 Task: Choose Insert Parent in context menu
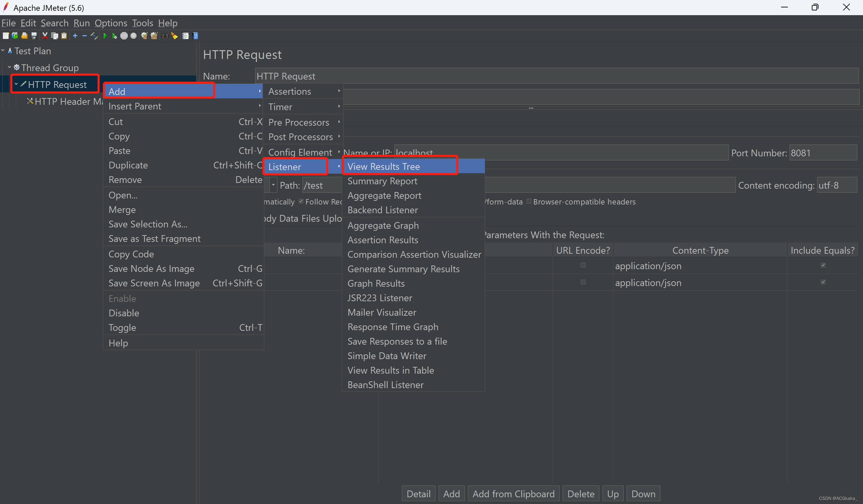coord(183,106)
